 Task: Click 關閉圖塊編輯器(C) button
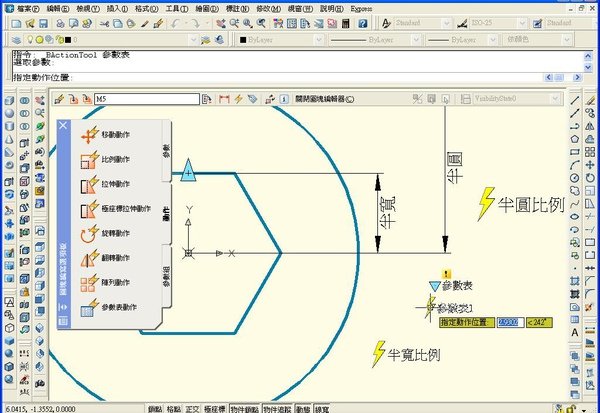point(324,99)
